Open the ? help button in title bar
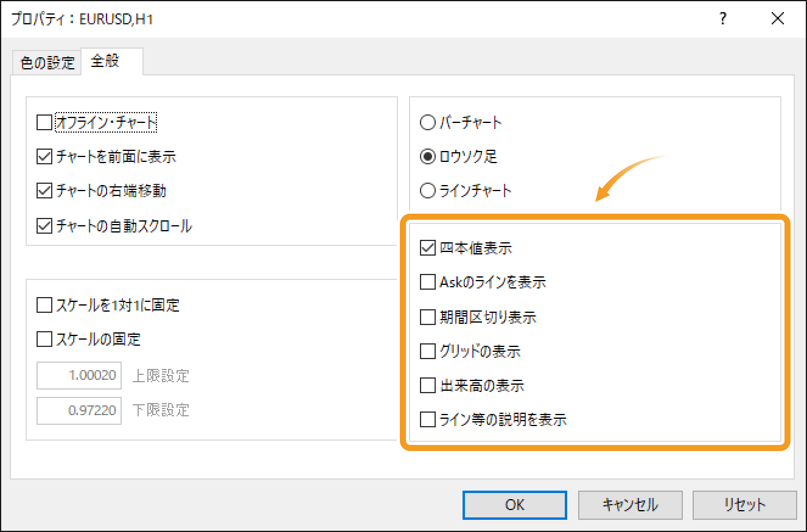Viewport: 807px width, 532px height. pos(723,19)
